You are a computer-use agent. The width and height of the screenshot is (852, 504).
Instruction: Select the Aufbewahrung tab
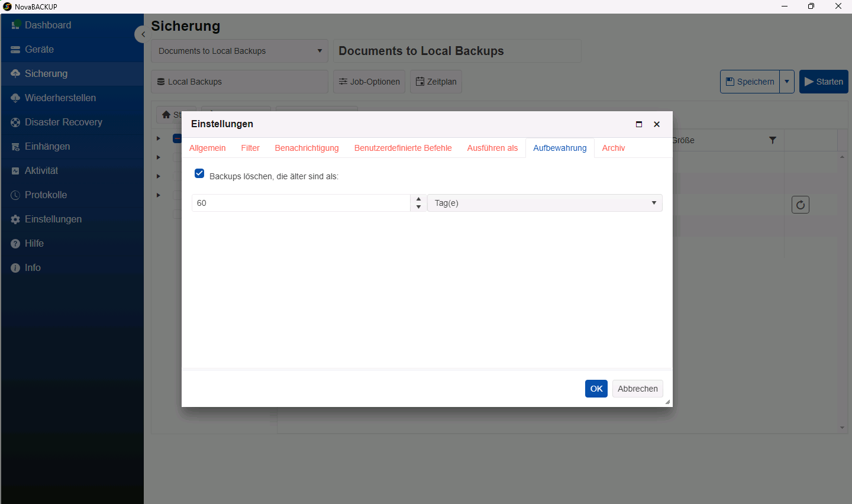560,148
